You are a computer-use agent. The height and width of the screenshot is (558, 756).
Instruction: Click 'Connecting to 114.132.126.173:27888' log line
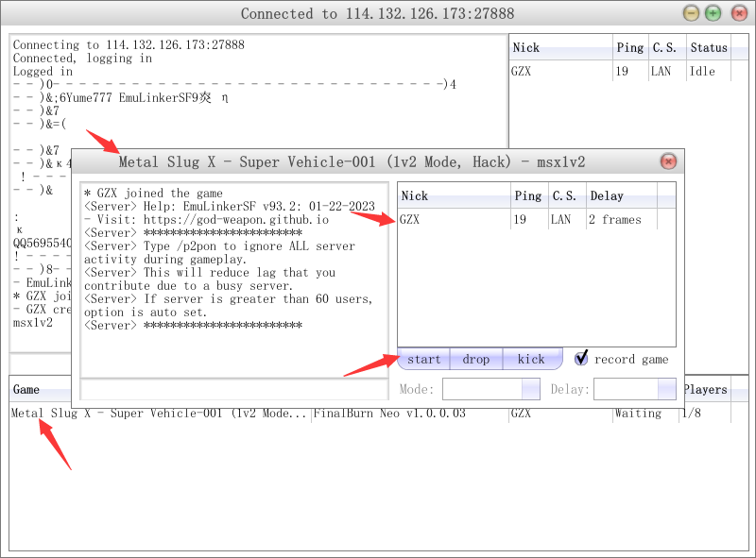click(x=129, y=44)
